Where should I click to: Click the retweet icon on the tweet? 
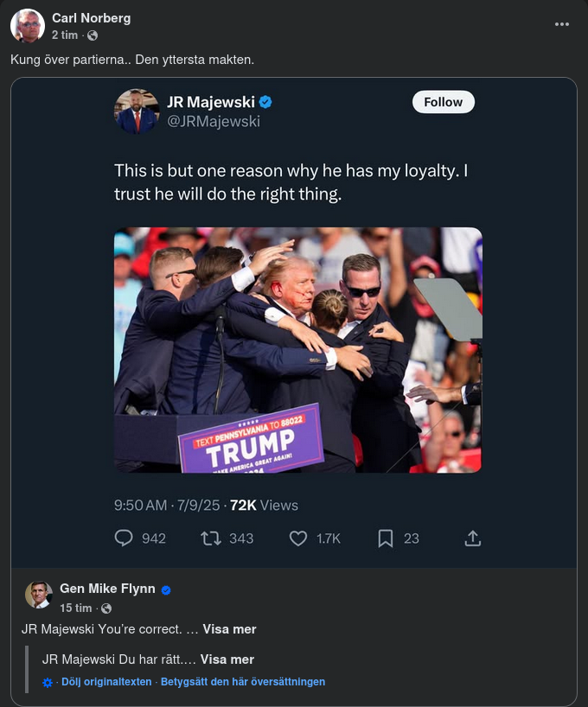(210, 538)
